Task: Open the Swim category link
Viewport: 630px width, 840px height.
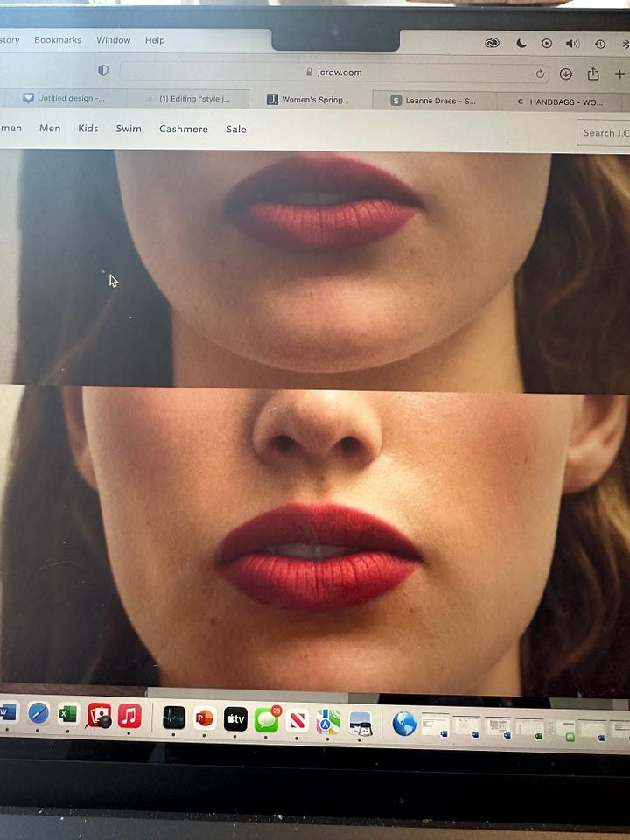Action: 129,129
